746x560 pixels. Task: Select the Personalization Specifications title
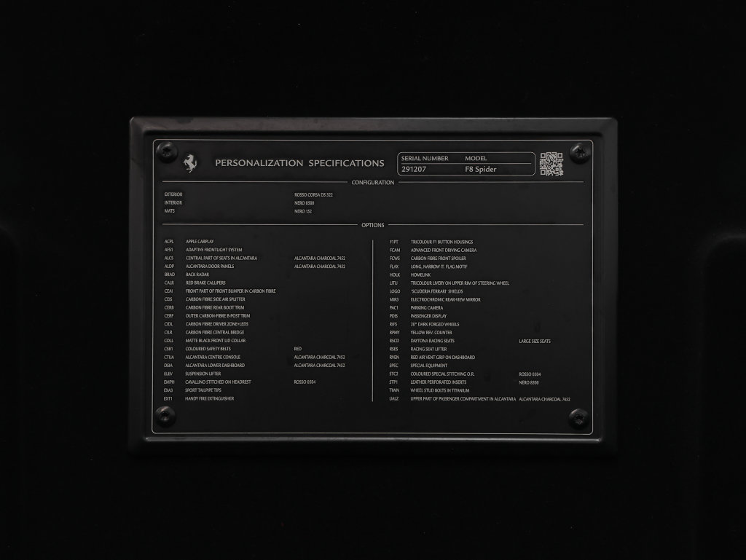(x=299, y=163)
